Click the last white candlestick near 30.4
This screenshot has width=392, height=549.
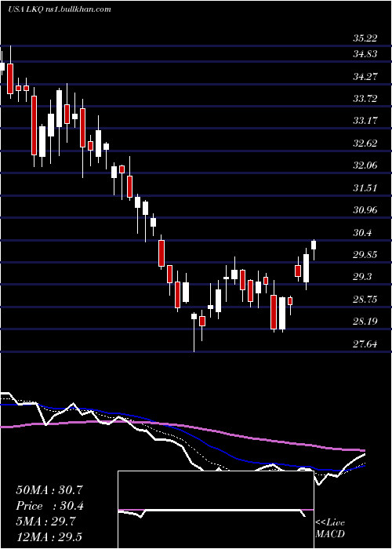tap(314, 245)
